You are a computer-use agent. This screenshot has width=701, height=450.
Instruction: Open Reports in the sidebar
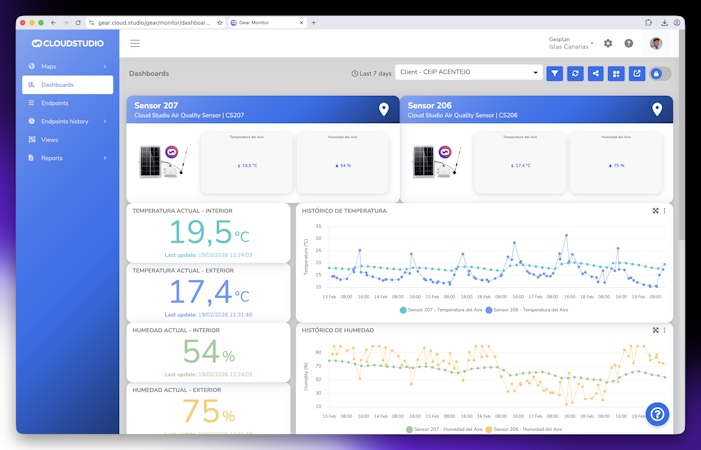coord(68,158)
